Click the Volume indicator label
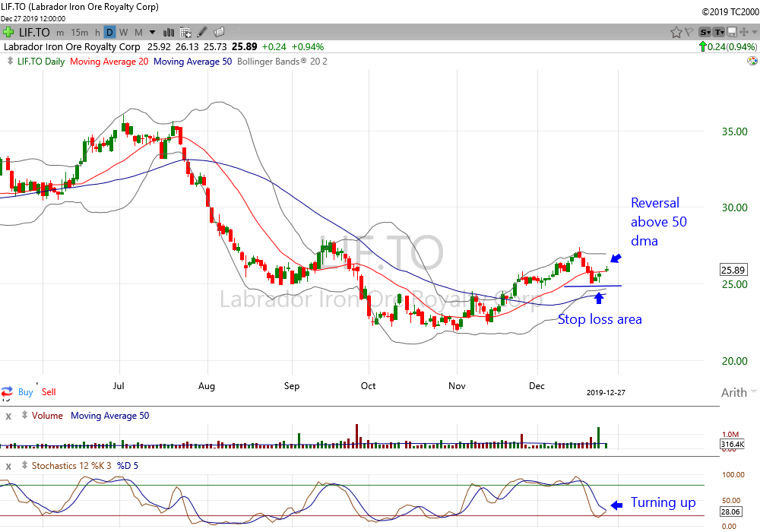Viewport: 760px width, 532px height. pyautogui.click(x=47, y=415)
